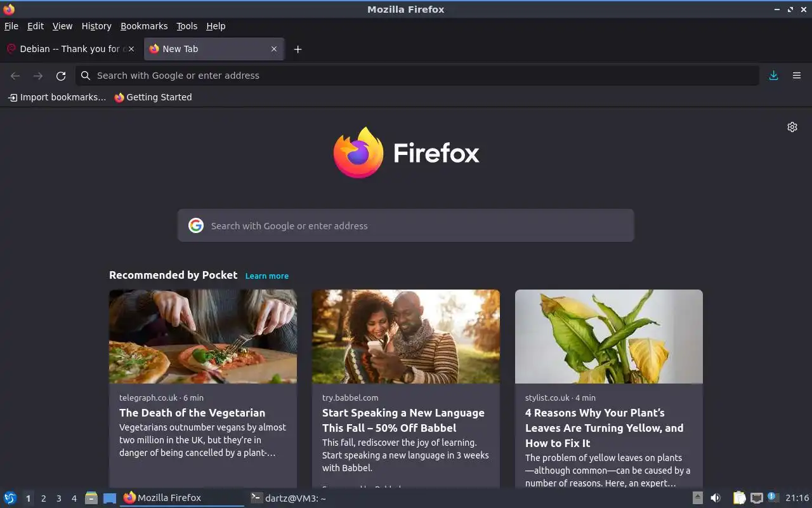Click the Import bookmarks toolbar item
Screen dimensions: 812x508
click(57, 97)
